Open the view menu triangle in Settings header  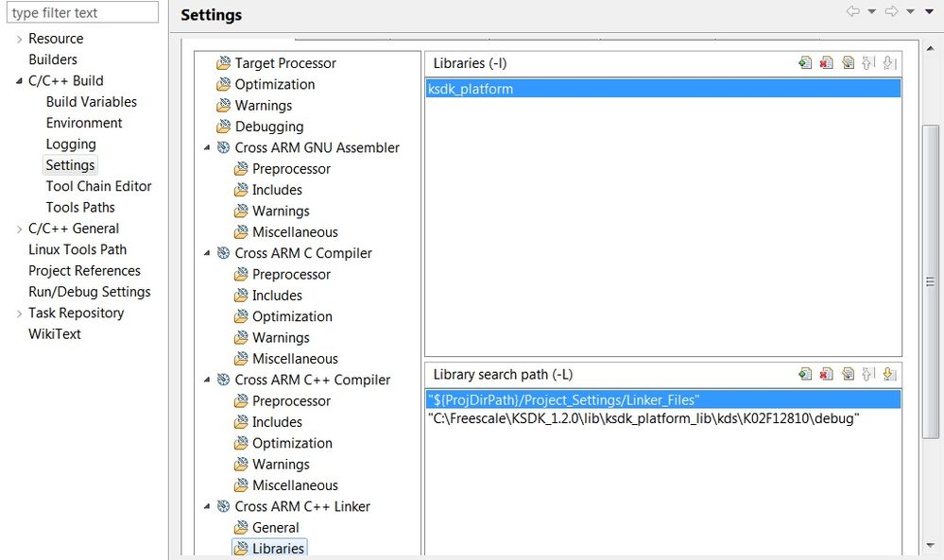coord(929,11)
